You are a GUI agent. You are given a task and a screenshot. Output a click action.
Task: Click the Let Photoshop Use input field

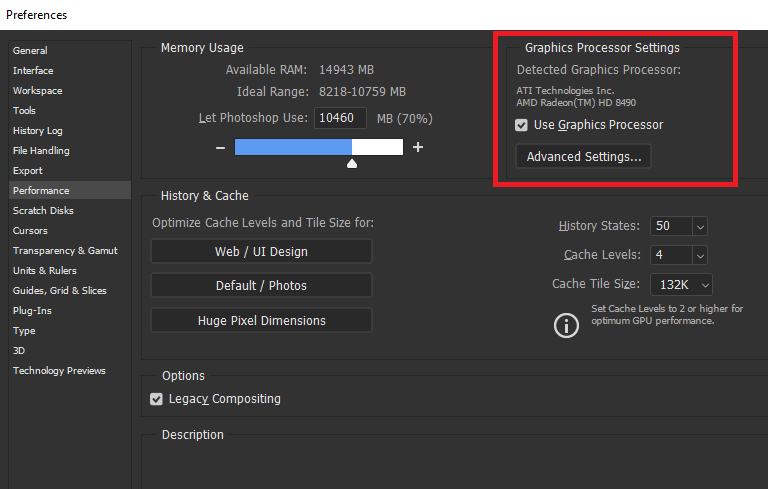click(341, 118)
